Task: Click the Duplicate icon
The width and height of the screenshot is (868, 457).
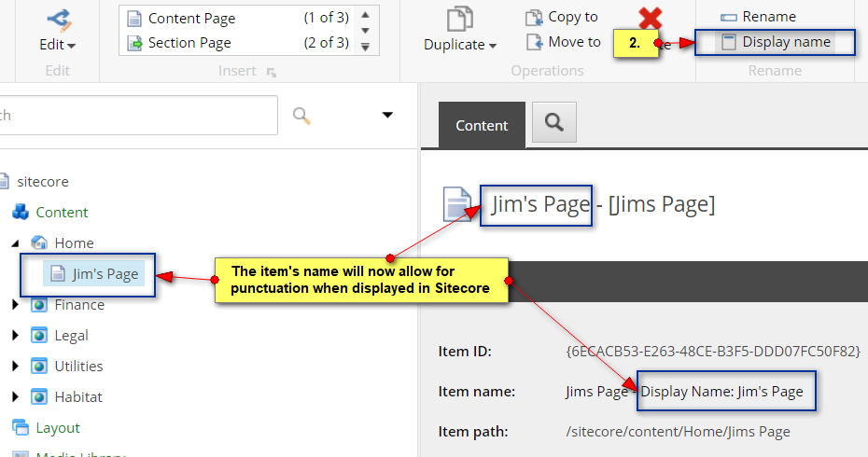Action: [x=459, y=20]
